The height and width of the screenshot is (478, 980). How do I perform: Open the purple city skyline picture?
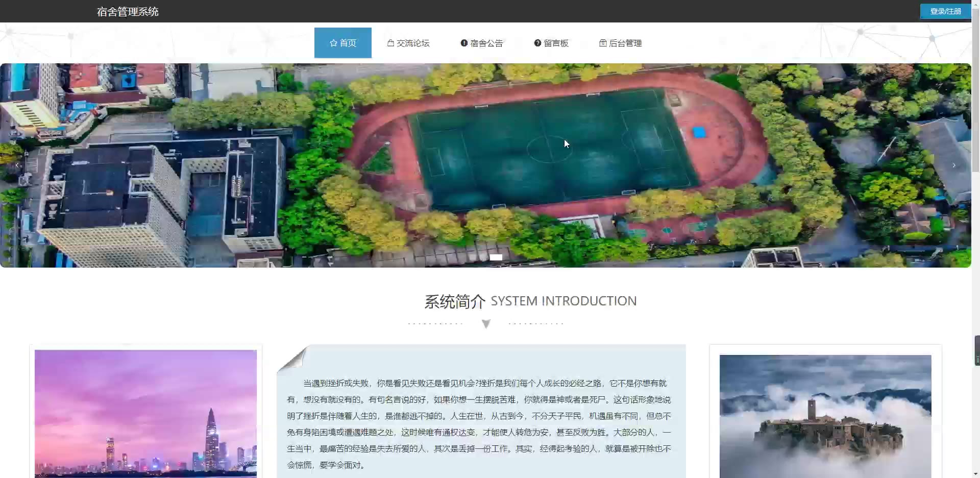145,414
